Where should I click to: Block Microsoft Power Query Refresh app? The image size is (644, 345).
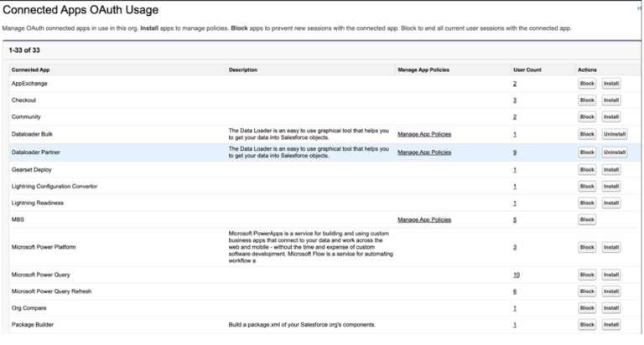coord(587,291)
